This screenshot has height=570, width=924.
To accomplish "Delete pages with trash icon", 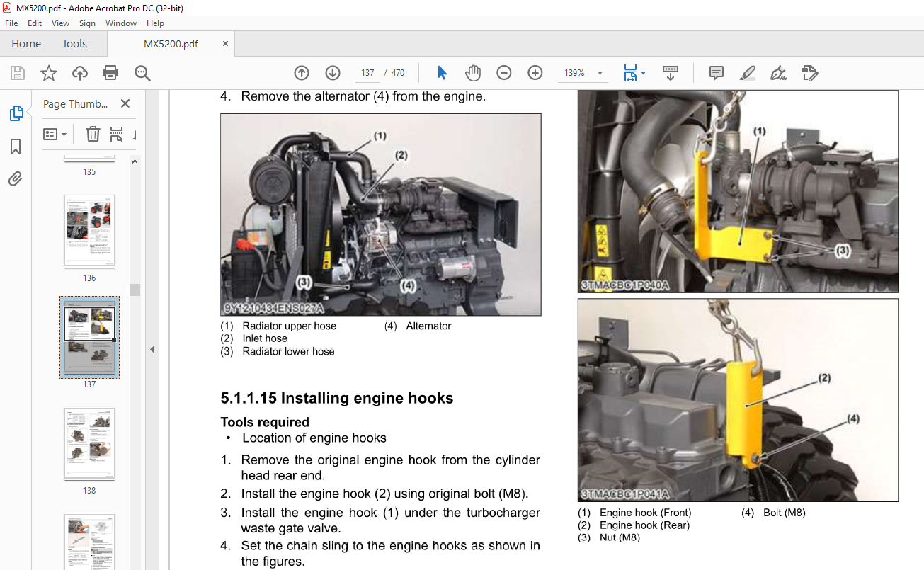I will tap(93, 134).
